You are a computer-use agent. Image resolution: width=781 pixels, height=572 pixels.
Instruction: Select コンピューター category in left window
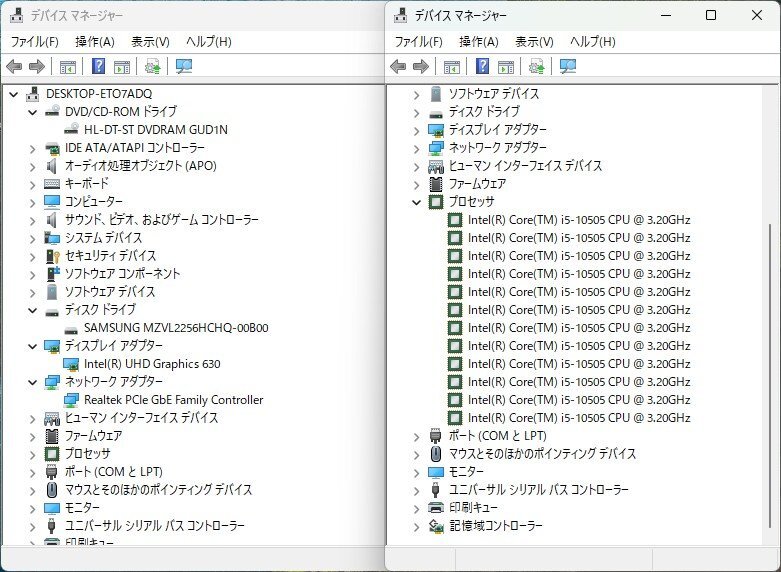pyautogui.click(x=94, y=202)
